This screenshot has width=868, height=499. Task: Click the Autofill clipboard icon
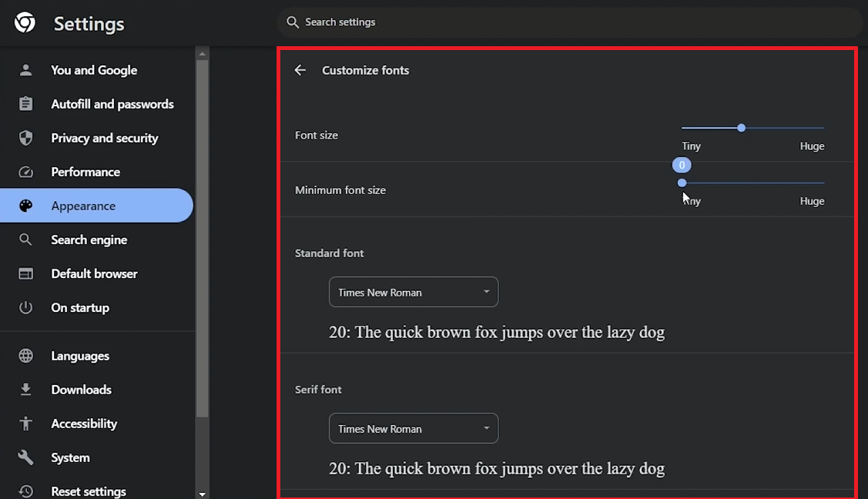25,104
